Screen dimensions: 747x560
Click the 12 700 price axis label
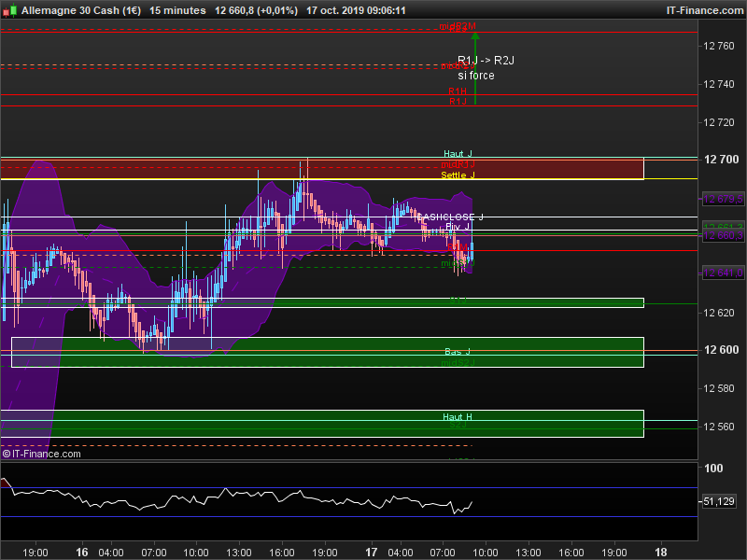point(721,159)
